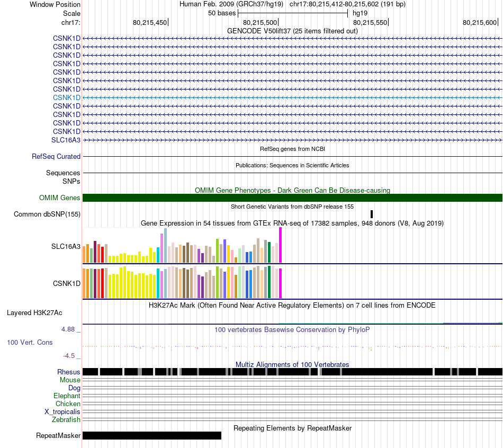The height and width of the screenshot is (448, 503).
Task: Click the 4.88 PhyloP axis value
Action: coord(68,329)
